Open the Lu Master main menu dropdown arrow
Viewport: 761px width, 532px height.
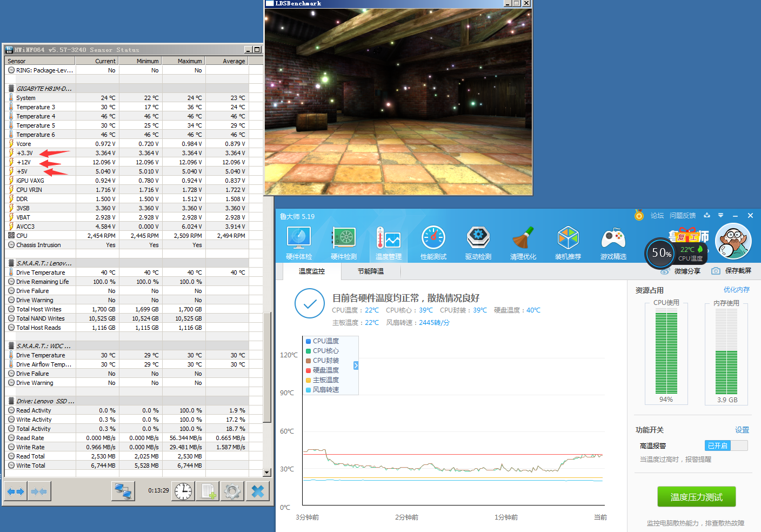pyautogui.click(x=720, y=215)
